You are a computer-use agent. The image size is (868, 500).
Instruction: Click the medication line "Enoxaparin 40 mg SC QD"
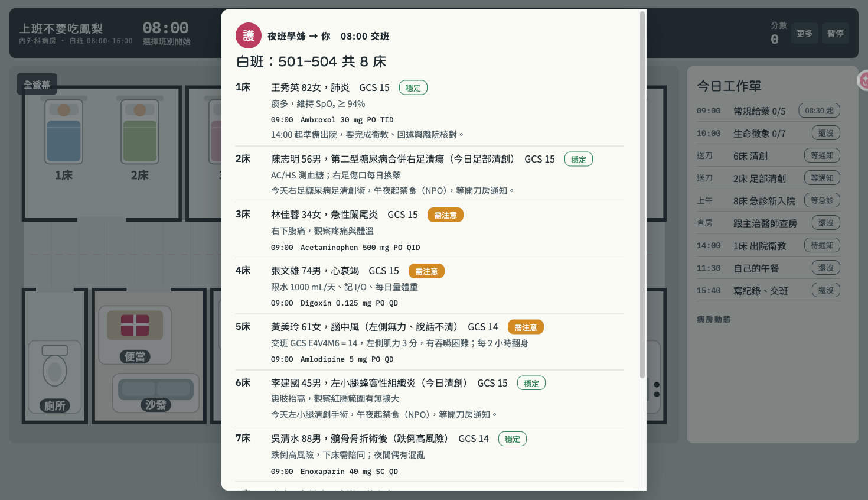tap(349, 472)
